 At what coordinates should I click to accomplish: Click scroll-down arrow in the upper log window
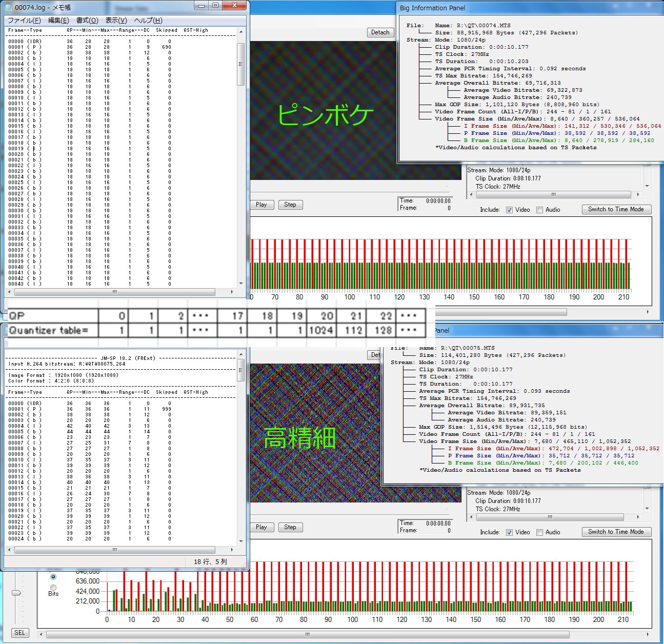pos(241,283)
